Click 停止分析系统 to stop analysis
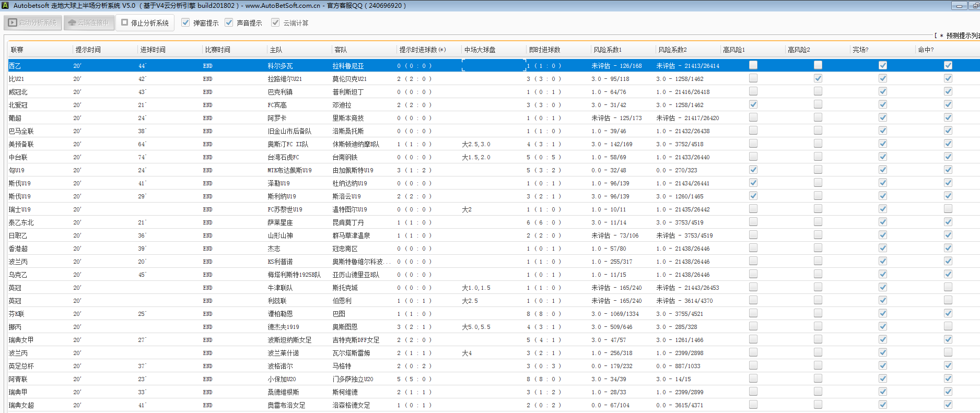This screenshot has width=980, height=413. [x=145, y=23]
